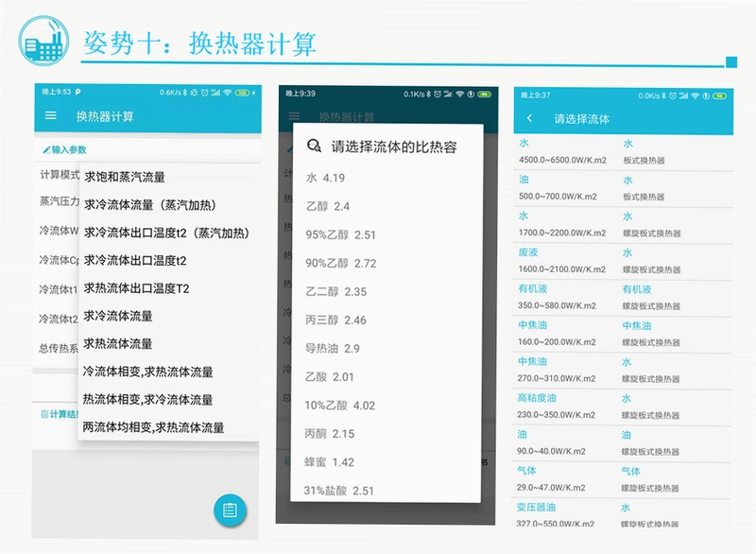Click the battery icon in the 晚上9:53 status bar
This screenshot has width=756, height=554.
click(242, 93)
